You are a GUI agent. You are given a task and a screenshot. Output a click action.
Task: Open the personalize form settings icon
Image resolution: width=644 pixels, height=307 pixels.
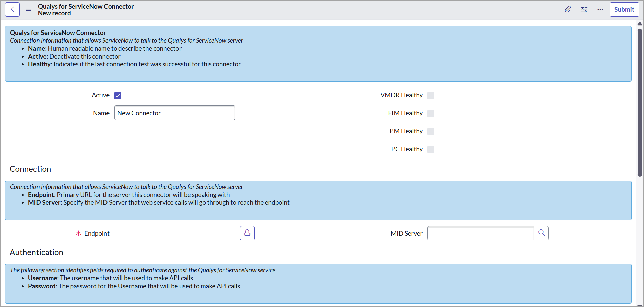584,10
